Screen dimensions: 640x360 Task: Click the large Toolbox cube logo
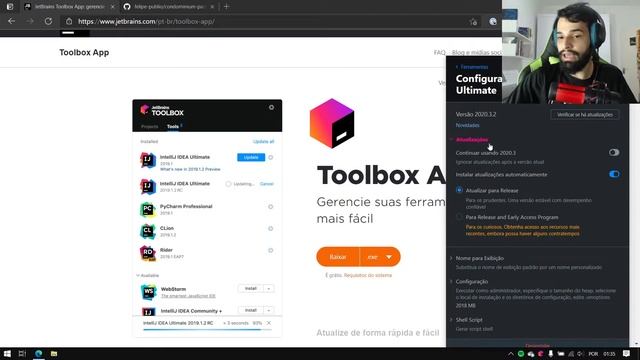pos(332,123)
